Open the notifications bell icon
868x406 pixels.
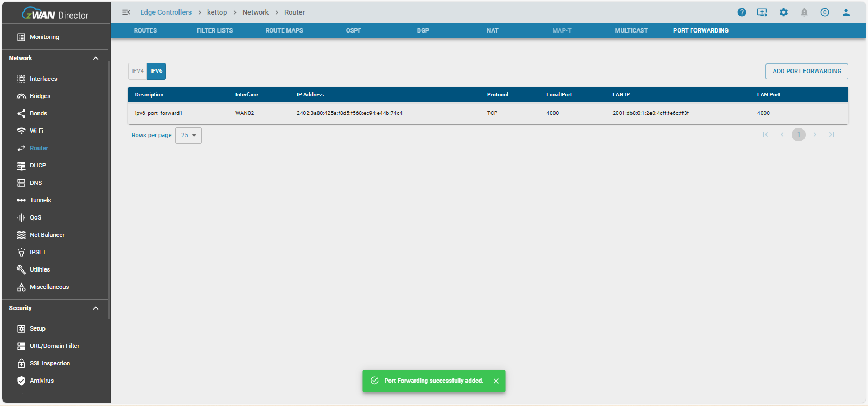pyautogui.click(x=804, y=12)
